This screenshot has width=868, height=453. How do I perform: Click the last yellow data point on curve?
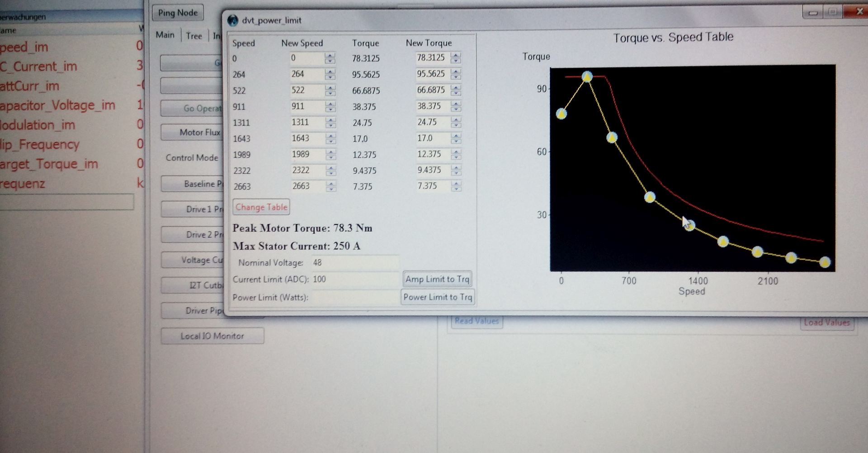coord(825,262)
